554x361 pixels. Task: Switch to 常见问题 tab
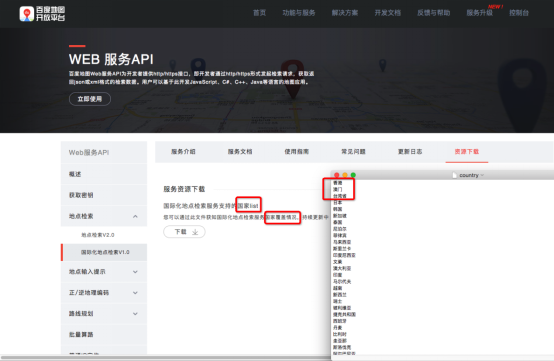pyautogui.click(x=353, y=152)
